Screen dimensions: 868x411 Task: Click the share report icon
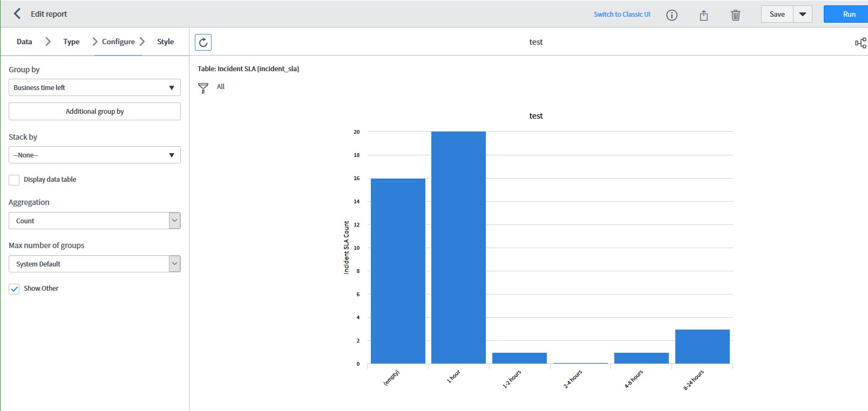[703, 15]
